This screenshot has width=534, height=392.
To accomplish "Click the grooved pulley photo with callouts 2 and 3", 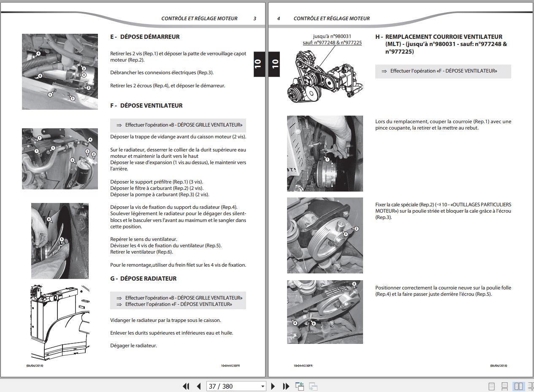I will pos(325,235).
